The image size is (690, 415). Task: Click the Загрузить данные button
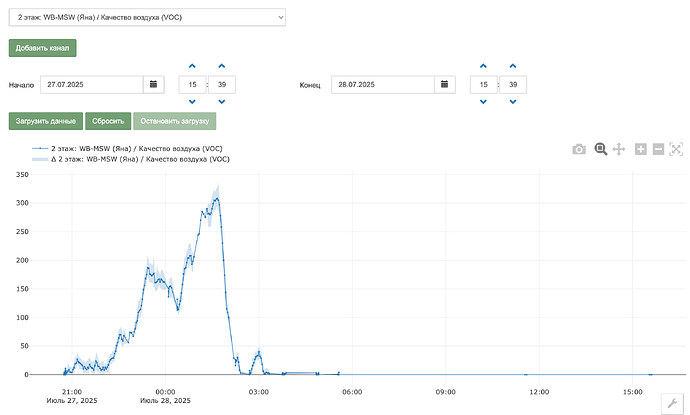pyautogui.click(x=46, y=121)
